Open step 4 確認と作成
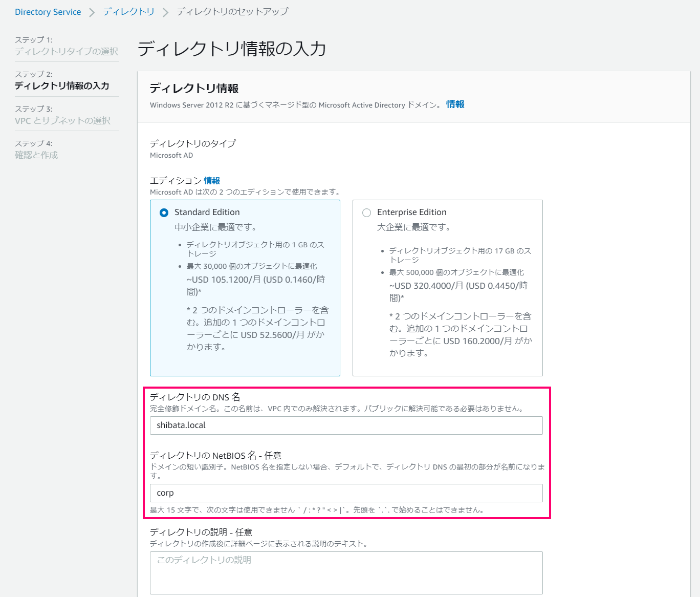Image resolution: width=700 pixels, height=597 pixels. pos(36,155)
